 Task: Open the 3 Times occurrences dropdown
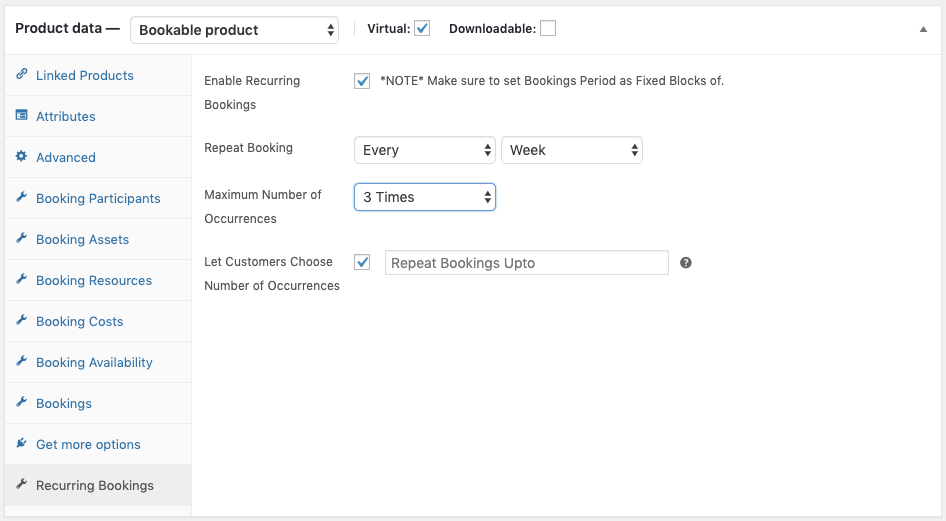tap(425, 197)
